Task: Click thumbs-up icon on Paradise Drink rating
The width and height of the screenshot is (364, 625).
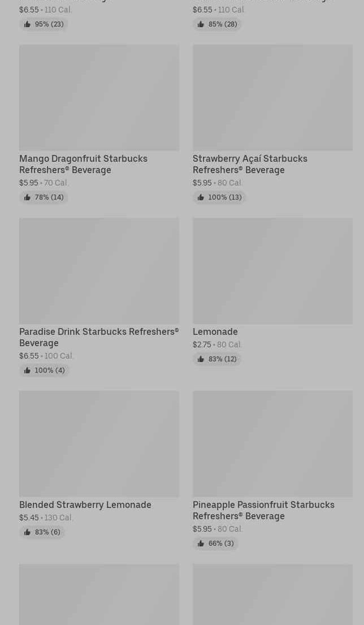Action: [x=27, y=370]
